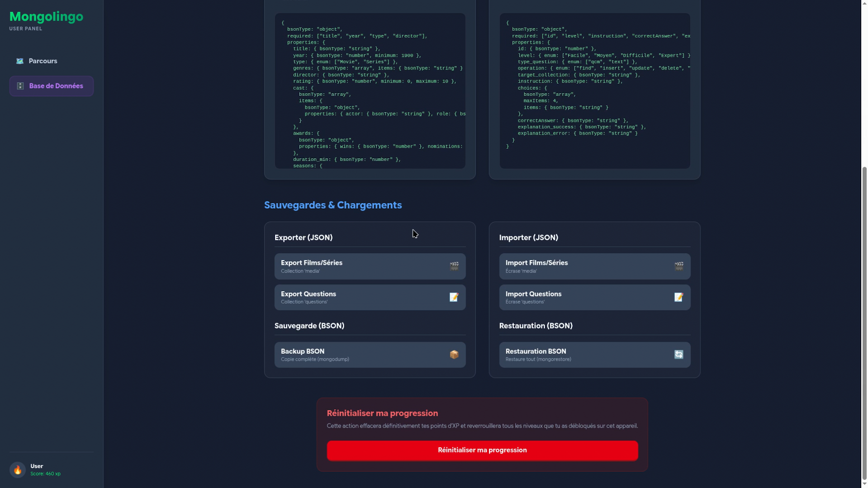Click the USER PANEL subtitle
The height and width of the screenshot is (488, 868).
[x=26, y=28]
